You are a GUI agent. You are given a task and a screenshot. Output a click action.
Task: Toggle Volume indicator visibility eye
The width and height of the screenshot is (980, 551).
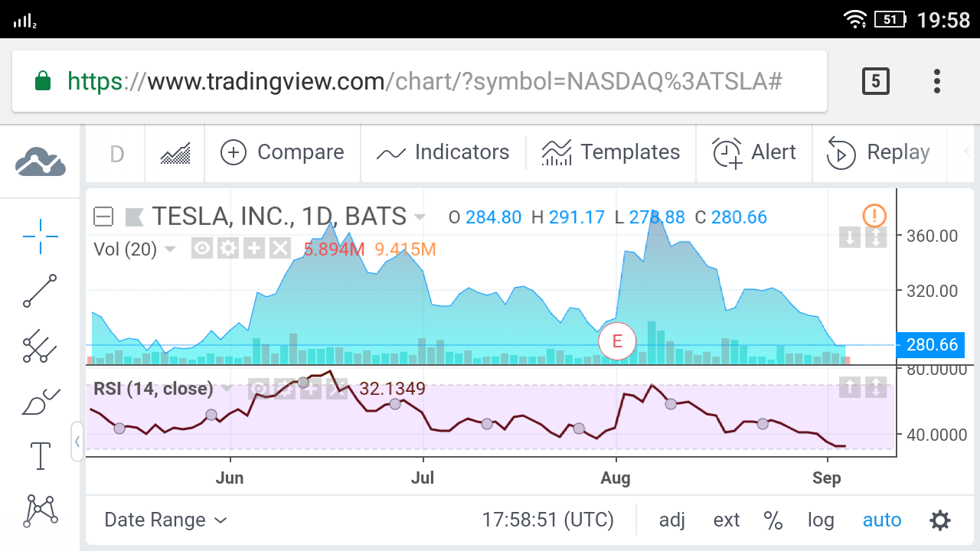point(202,249)
